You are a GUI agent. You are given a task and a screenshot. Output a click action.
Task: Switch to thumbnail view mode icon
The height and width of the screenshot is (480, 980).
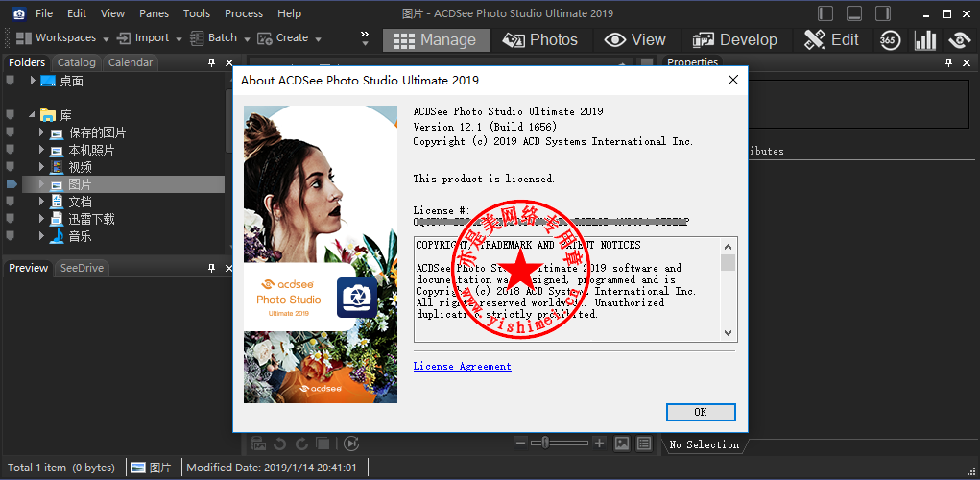point(622,444)
